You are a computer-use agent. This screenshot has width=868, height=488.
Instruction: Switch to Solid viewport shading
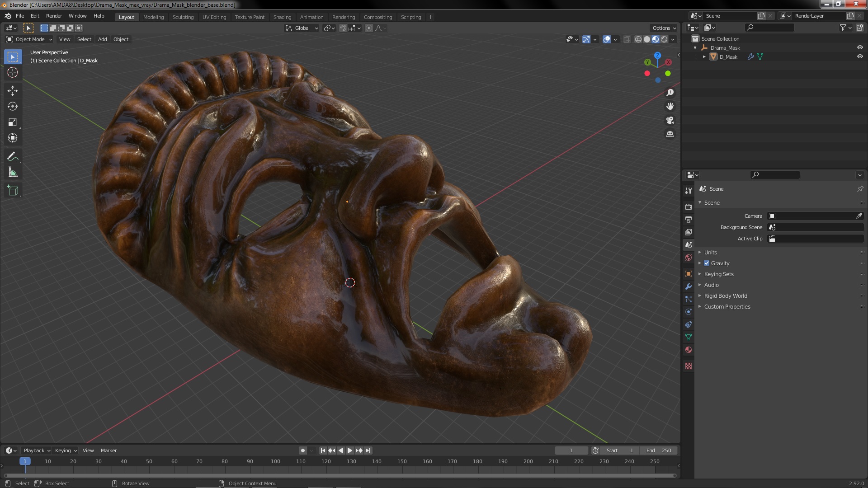[647, 39]
